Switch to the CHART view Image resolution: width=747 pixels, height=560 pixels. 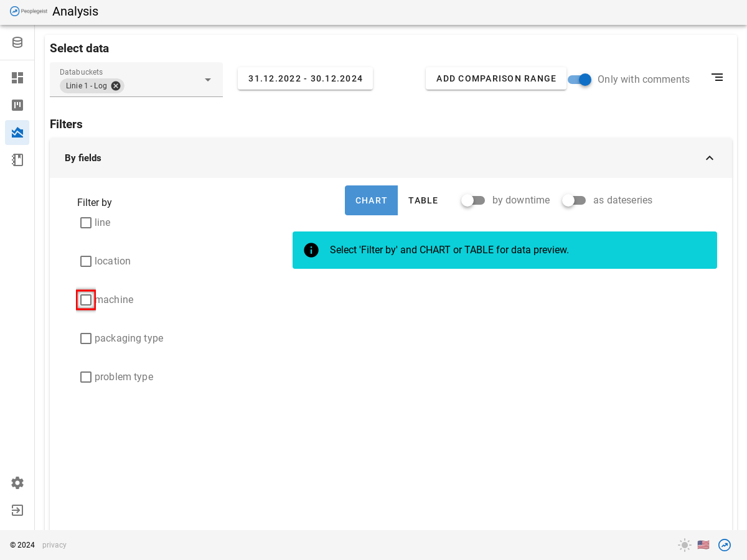[371, 200]
